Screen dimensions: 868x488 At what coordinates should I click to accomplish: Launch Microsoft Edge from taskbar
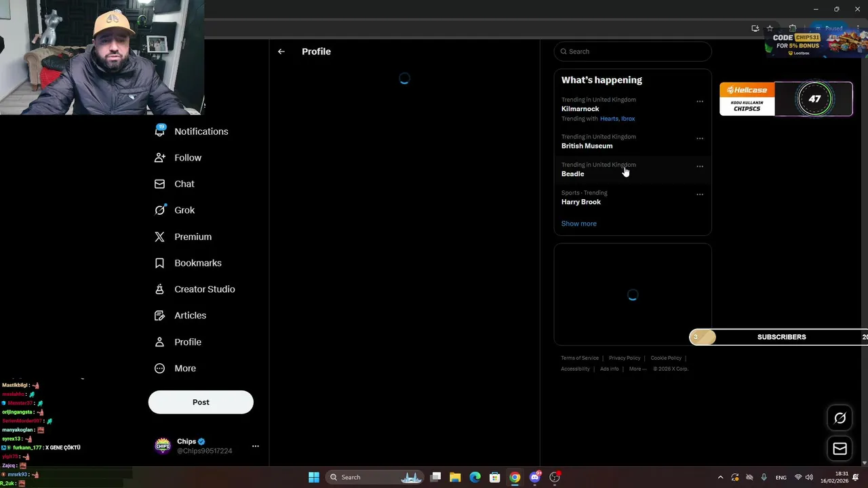click(475, 477)
